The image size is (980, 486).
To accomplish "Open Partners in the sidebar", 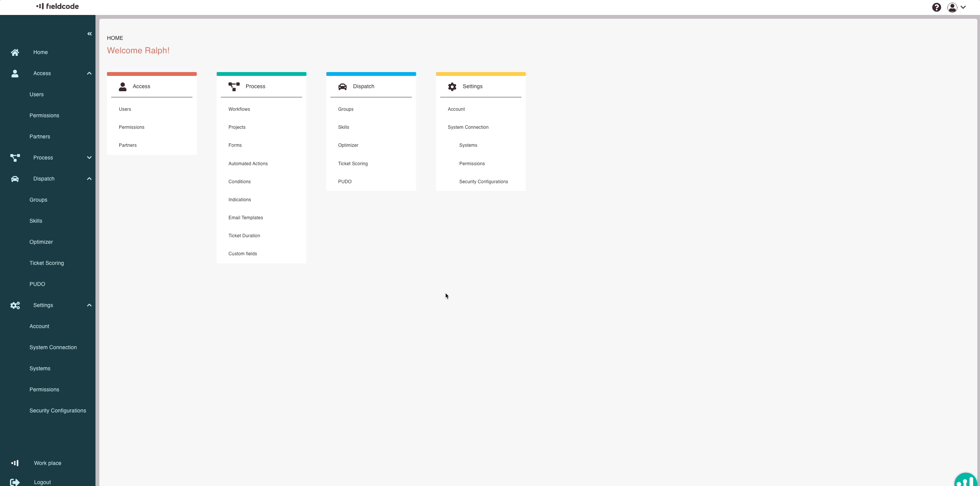I will (40, 136).
